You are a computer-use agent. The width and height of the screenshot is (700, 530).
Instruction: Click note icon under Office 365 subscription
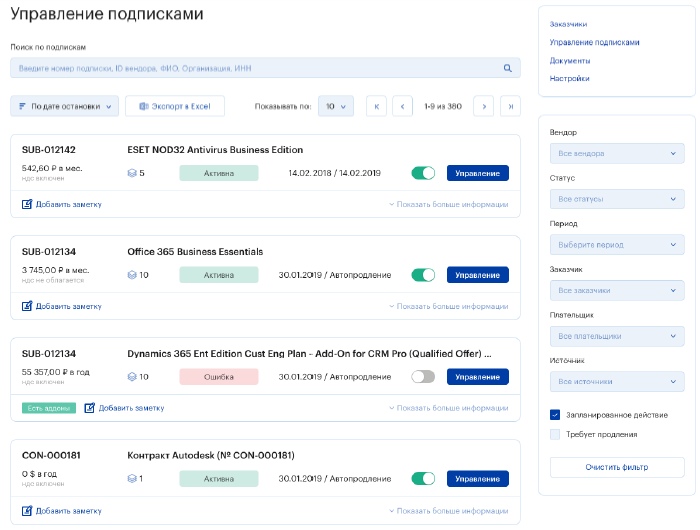pyautogui.click(x=27, y=306)
